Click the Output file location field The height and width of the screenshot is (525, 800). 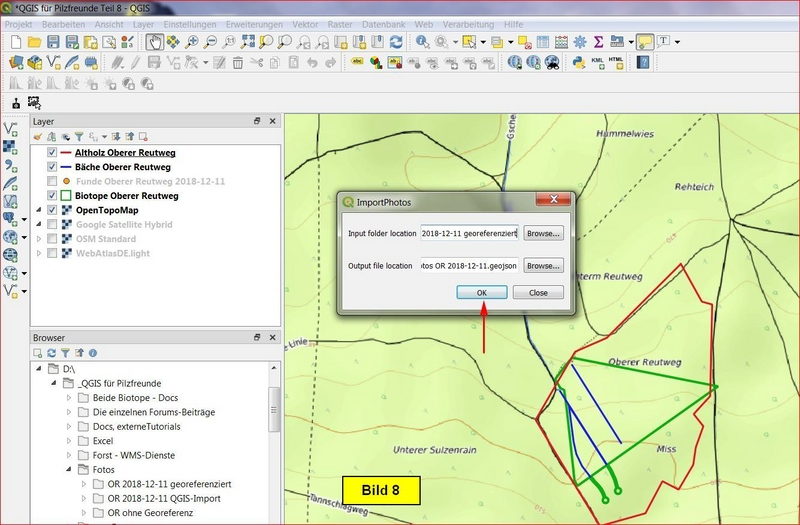pos(468,266)
